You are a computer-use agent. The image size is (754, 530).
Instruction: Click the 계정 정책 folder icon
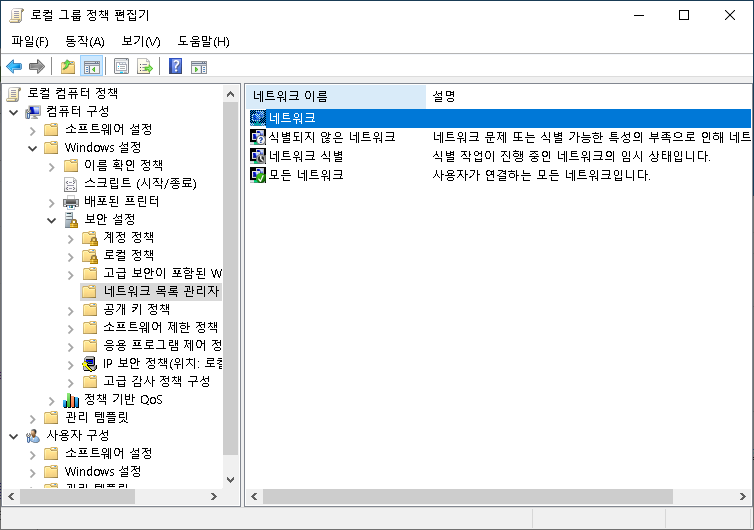click(x=90, y=238)
